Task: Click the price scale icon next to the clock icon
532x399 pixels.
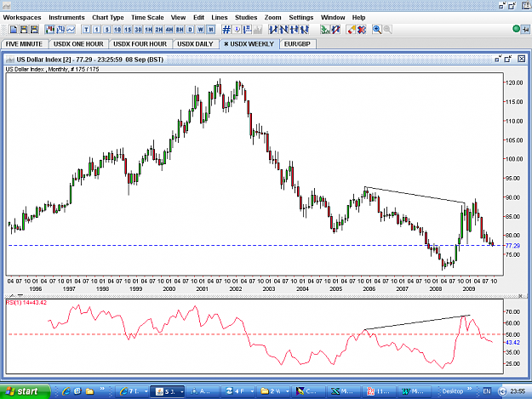Action: click(x=248, y=30)
